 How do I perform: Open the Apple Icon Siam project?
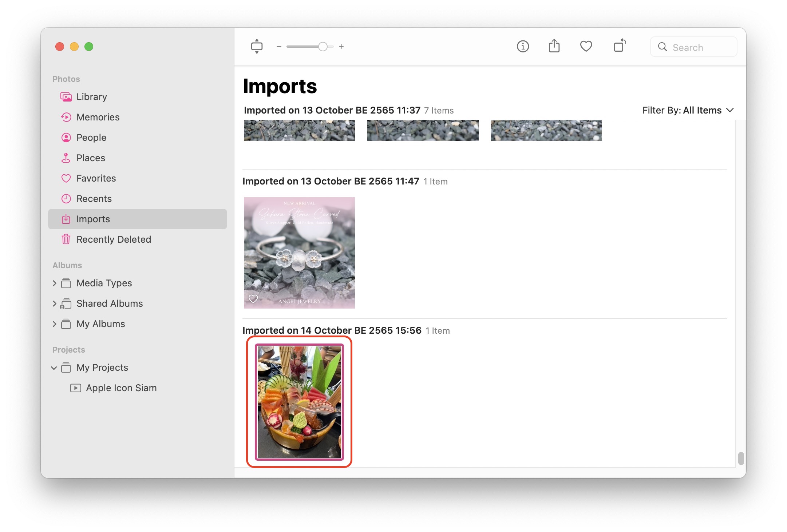(121, 388)
